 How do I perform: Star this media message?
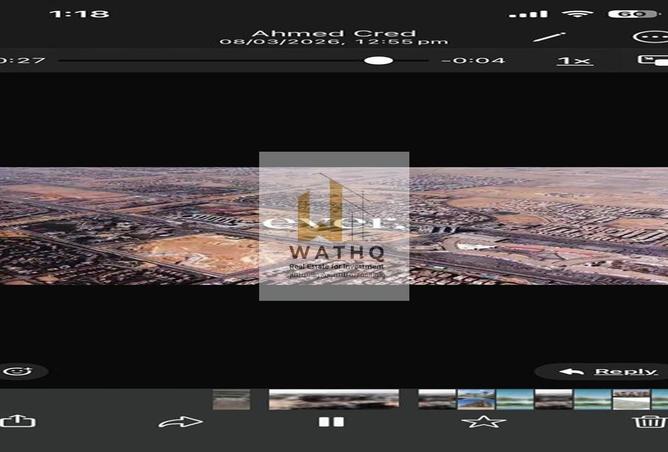click(x=483, y=421)
